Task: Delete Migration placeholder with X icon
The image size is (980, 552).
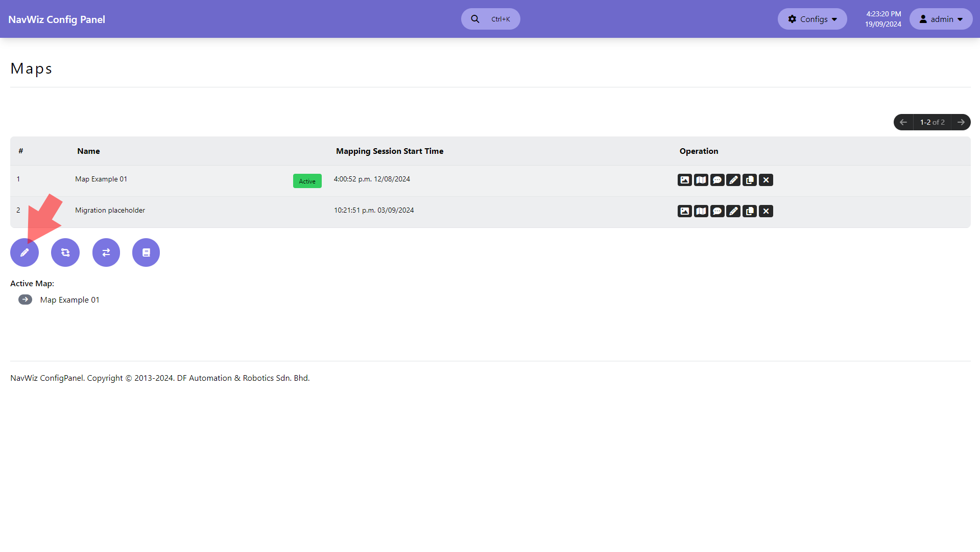Action: [766, 211]
